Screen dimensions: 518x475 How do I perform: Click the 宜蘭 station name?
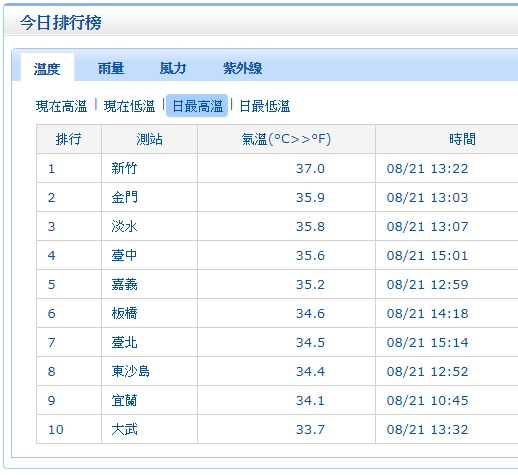click(124, 400)
